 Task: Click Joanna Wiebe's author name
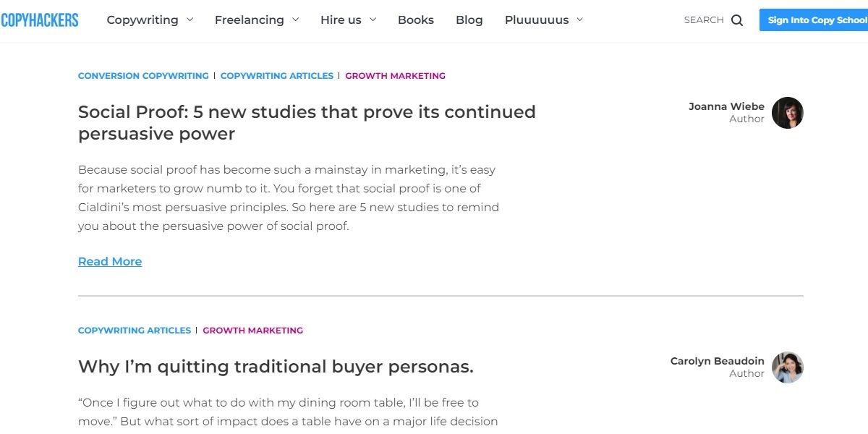(x=726, y=106)
